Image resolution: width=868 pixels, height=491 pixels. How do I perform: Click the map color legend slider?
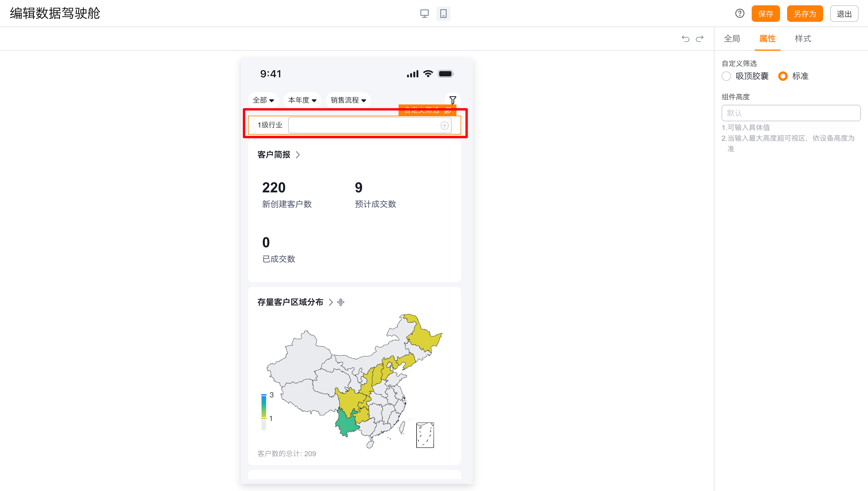(x=264, y=406)
